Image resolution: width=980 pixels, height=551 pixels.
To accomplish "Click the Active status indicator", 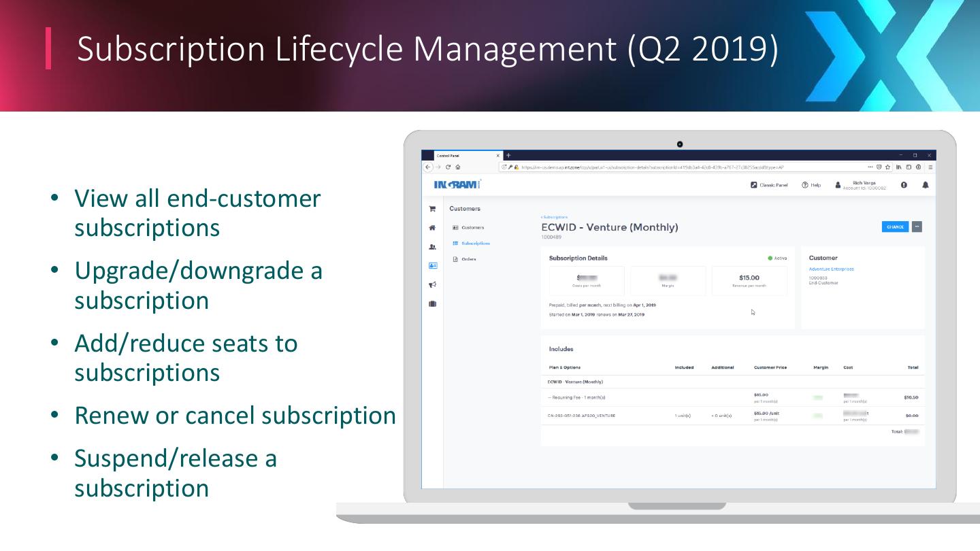I will click(777, 258).
